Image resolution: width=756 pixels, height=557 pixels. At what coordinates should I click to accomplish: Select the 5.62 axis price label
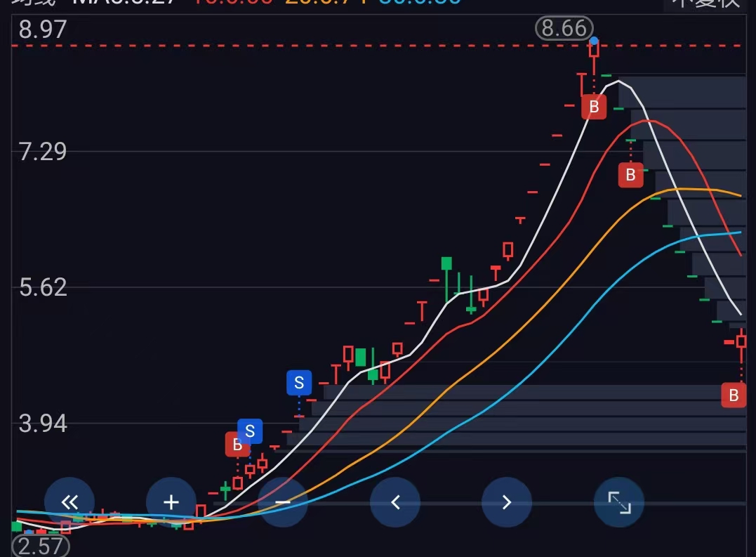pyautogui.click(x=42, y=287)
